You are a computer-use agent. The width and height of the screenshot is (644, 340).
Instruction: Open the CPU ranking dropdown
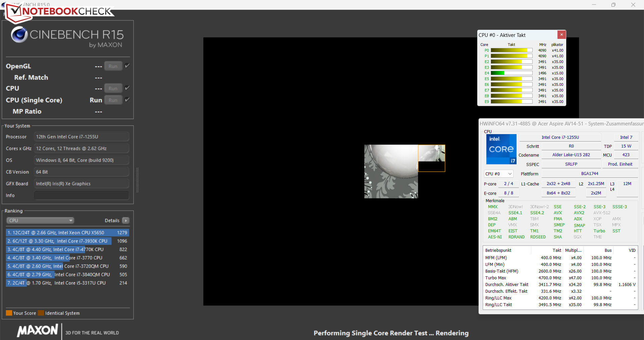[40, 220]
